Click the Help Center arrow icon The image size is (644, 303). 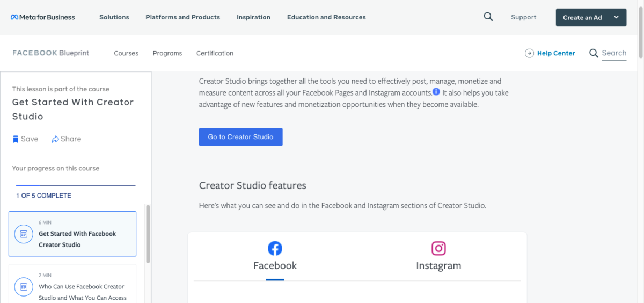coord(529,53)
